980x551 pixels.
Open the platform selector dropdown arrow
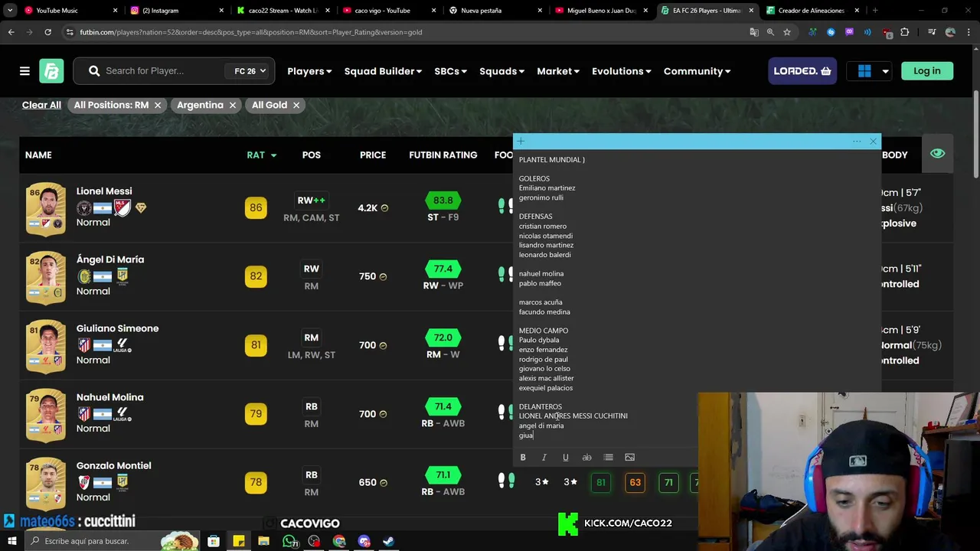885,71
